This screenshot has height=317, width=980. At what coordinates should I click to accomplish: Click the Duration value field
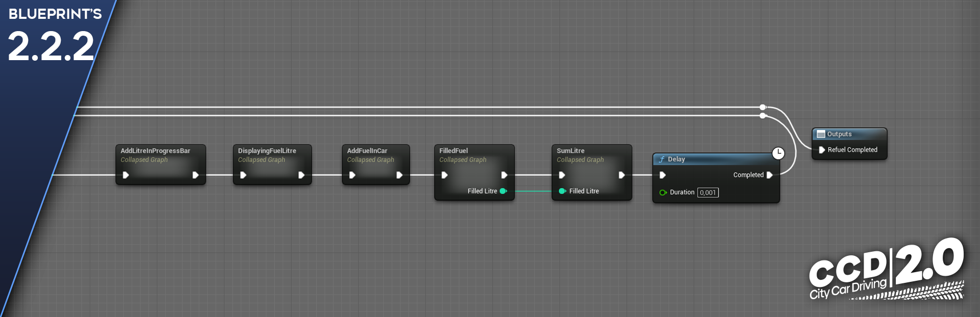pyautogui.click(x=708, y=193)
